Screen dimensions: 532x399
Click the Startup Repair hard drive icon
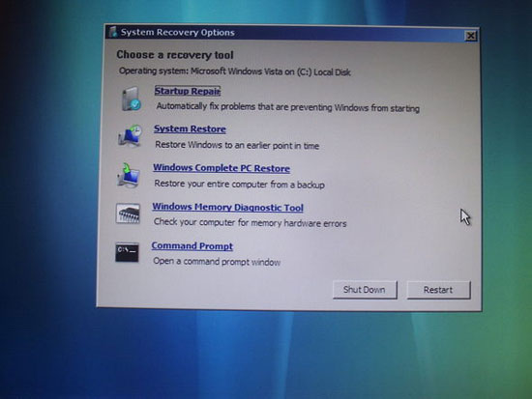coord(131,99)
